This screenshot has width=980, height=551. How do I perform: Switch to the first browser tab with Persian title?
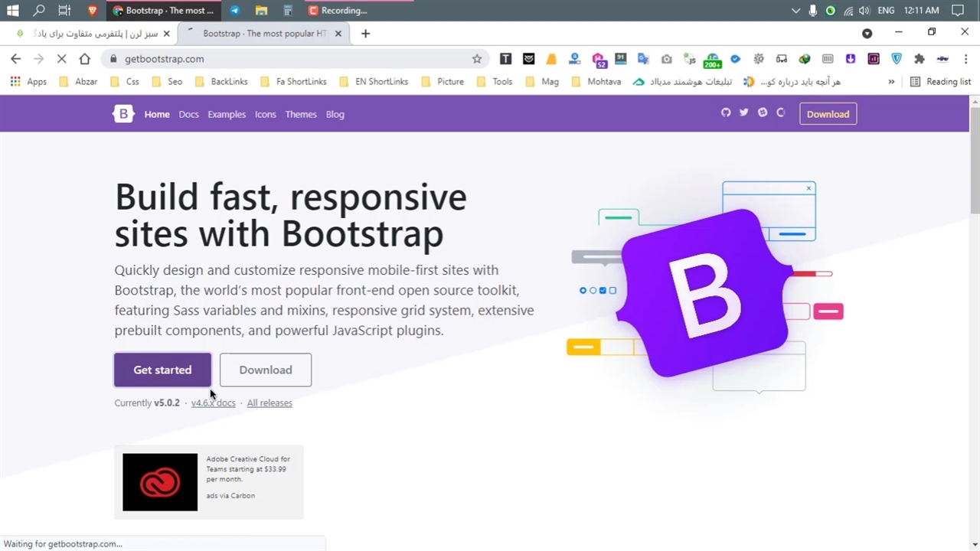point(92,34)
